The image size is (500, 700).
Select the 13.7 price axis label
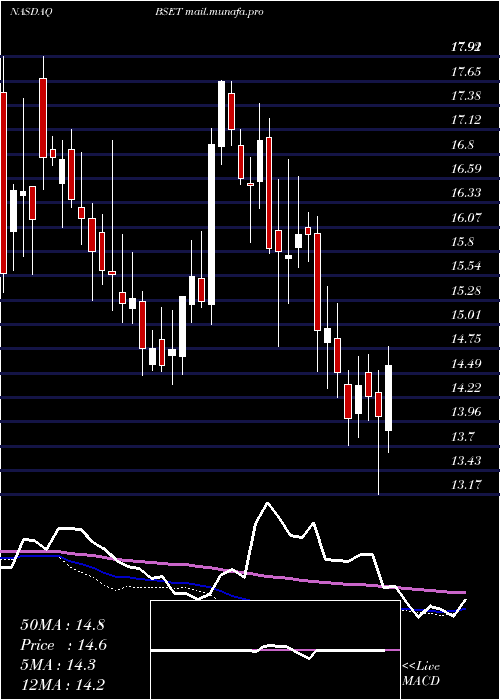coord(462,436)
